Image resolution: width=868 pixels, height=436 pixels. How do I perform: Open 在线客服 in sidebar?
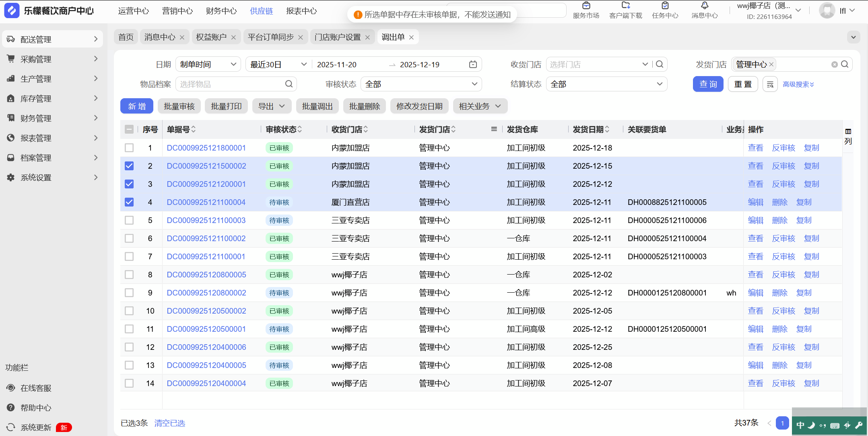36,388
